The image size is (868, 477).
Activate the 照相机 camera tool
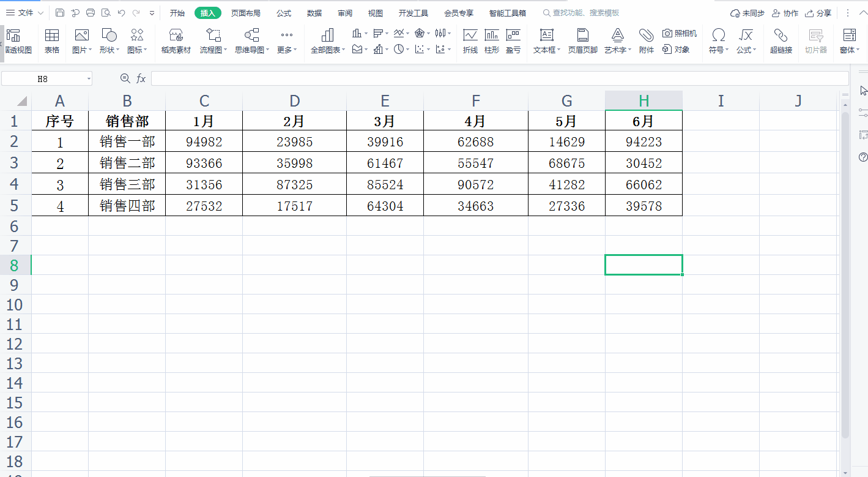(680, 34)
